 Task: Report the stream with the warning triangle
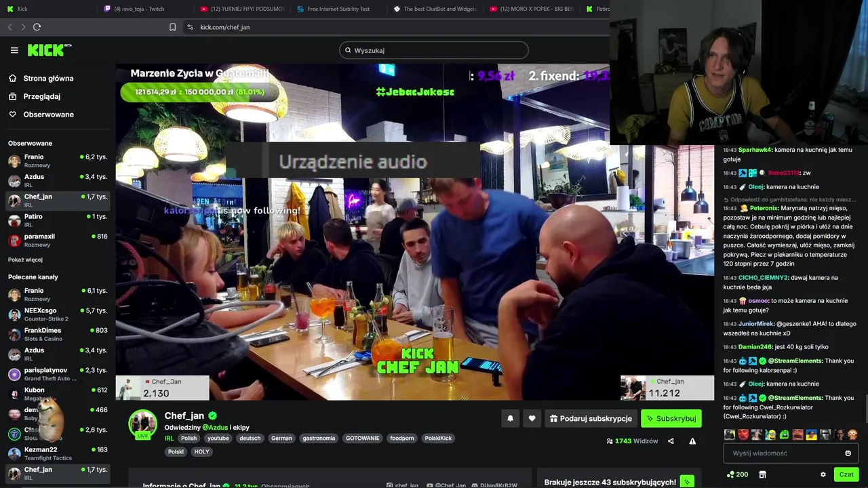[692, 441]
